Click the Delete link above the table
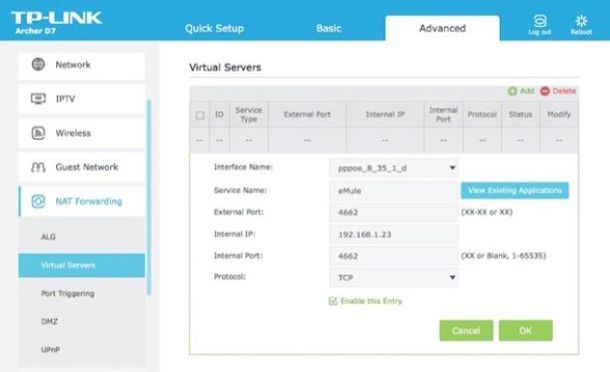This screenshot has width=610, height=372. pyautogui.click(x=564, y=91)
